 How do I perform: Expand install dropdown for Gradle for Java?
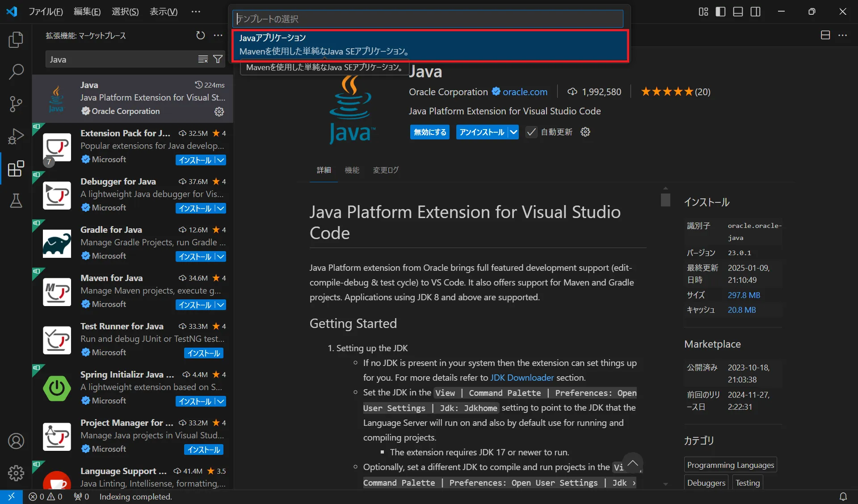(x=220, y=256)
